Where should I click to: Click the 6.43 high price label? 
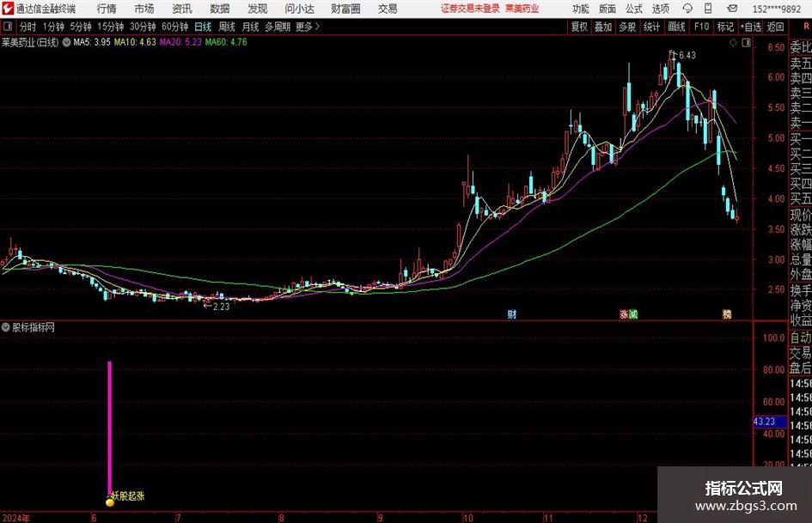pos(687,55)
